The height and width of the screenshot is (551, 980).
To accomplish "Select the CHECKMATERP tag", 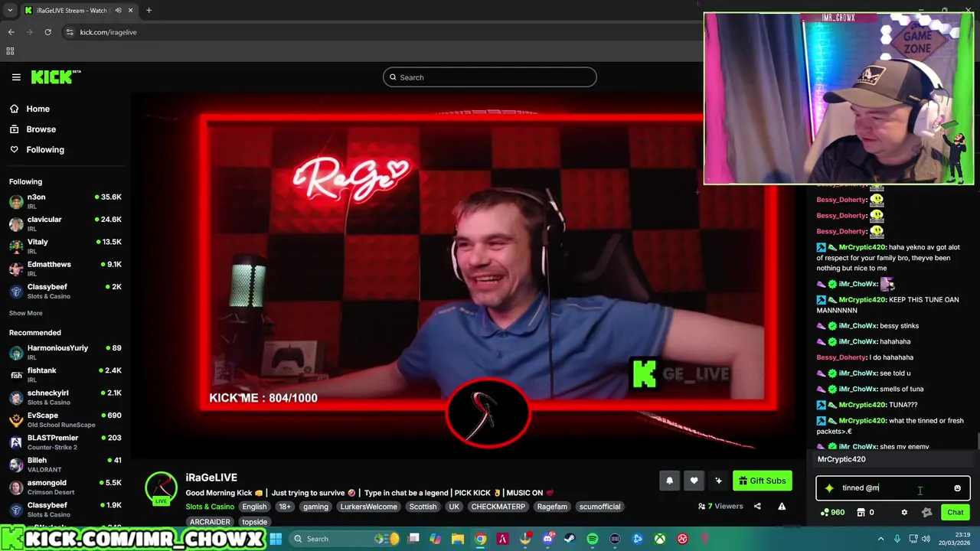I will tap(498, 507).
